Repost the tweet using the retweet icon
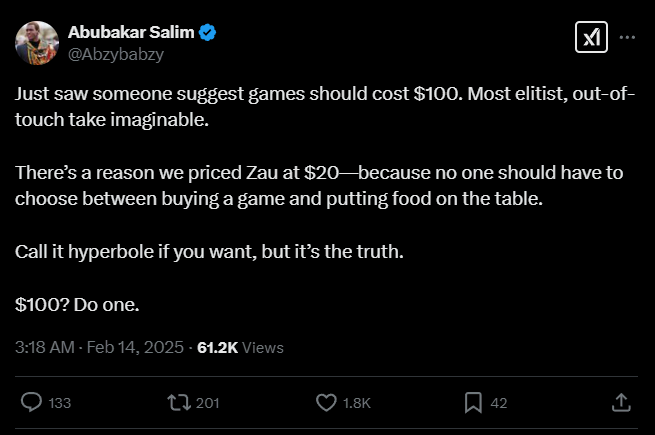 click(179, 402)
